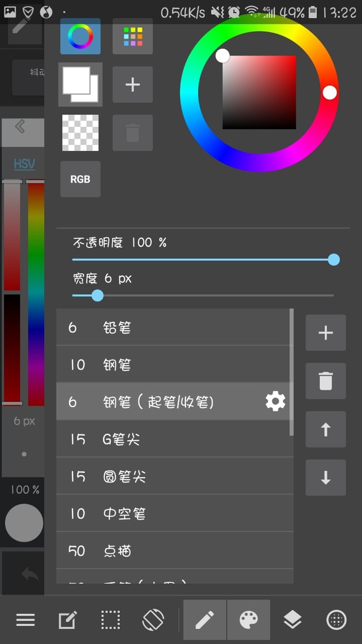The width and height of the screenshot is (362, 644).
Task: Open the layers panel icon
Action: [292, 620]
